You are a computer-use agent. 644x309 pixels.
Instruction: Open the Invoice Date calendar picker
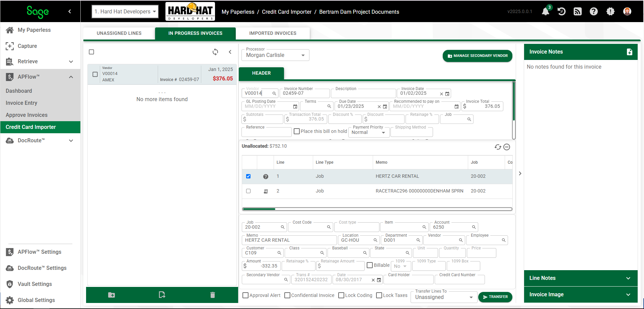[447, 94]
